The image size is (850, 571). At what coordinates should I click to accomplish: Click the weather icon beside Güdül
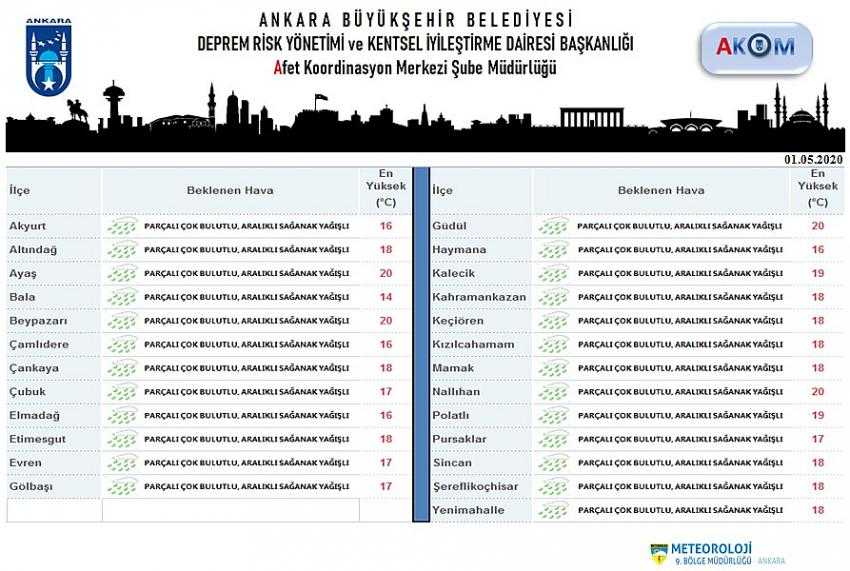coord(553,226)
